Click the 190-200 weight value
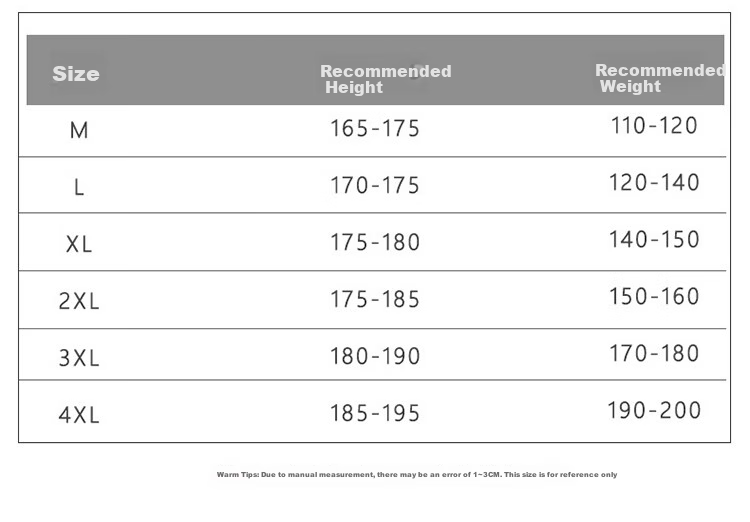The width and height of the screenshot is (750, 522). tap(654, 411)
